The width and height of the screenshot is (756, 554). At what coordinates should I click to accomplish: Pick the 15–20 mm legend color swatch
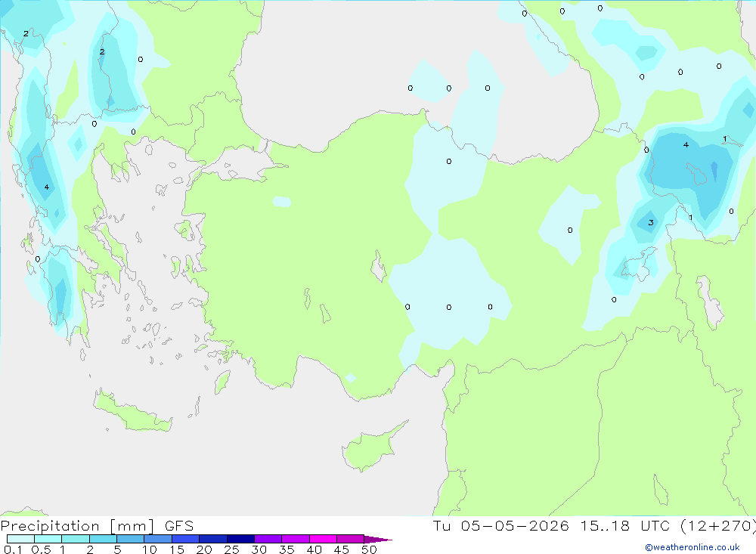tap(186, 539)
